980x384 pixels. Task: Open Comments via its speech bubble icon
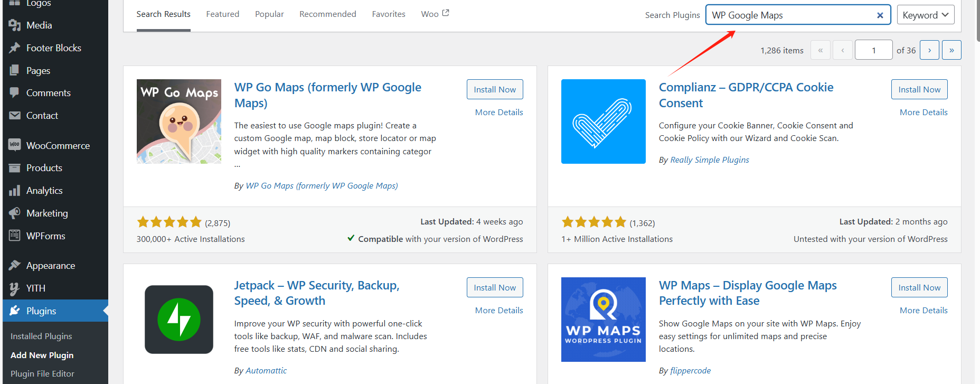(x=14, y=92)
